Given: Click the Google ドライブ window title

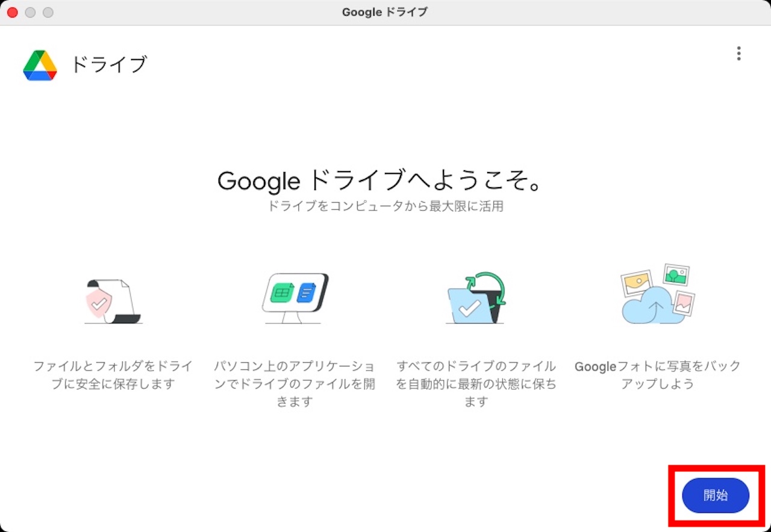Looking at the screenshot, I should coord(385,12).
